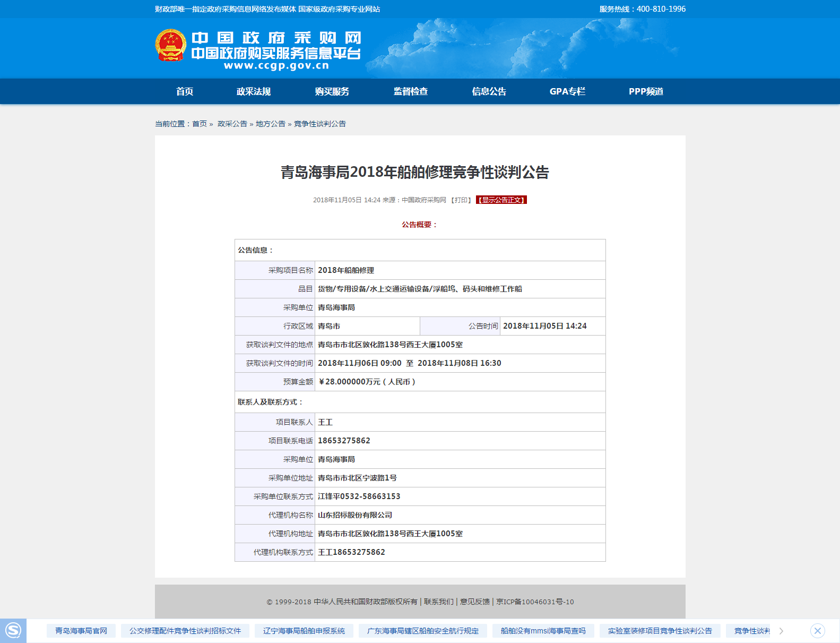Click the 打印 print link

[461, 200]
